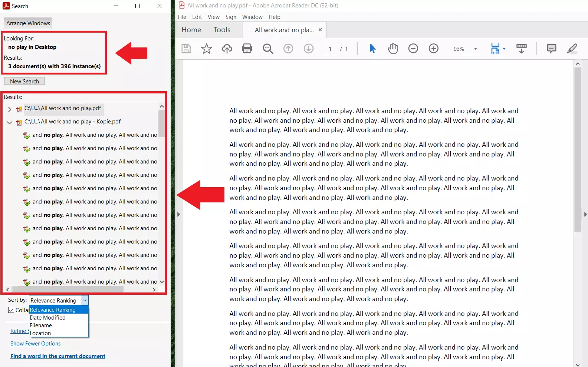
Task: Choose Date Modified in sort list
Action: tap(48, 318)
